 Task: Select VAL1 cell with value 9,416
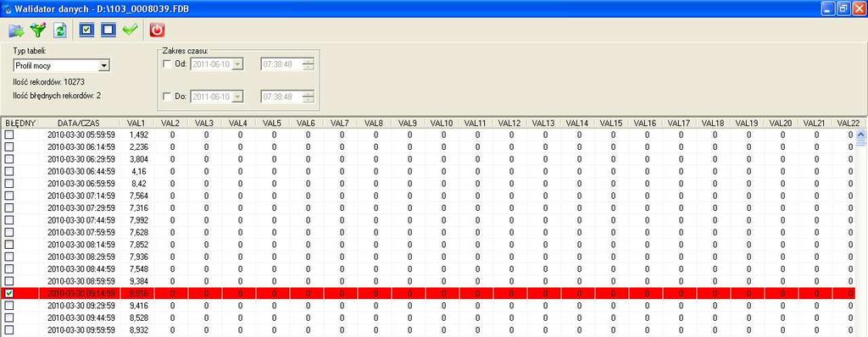(137, 306)
